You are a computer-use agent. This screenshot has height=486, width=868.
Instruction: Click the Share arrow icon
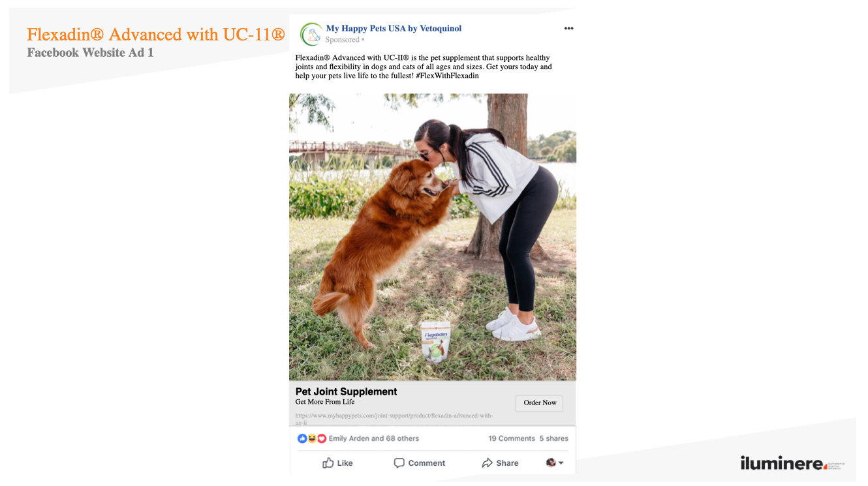pyautogui.click(x=487, y=463)
